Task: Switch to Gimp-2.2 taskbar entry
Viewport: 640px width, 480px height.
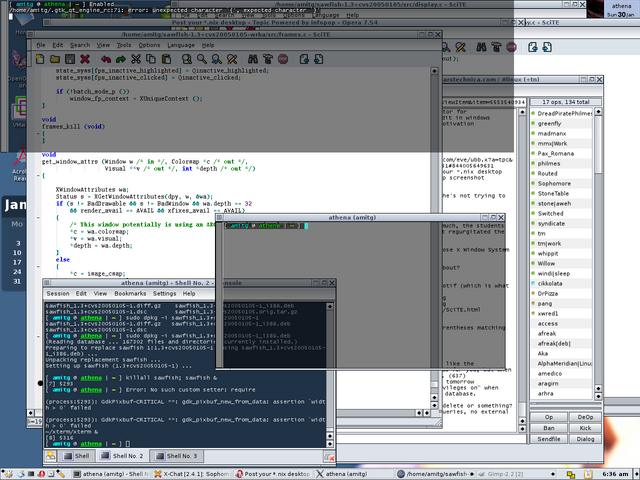Action: 517,474
